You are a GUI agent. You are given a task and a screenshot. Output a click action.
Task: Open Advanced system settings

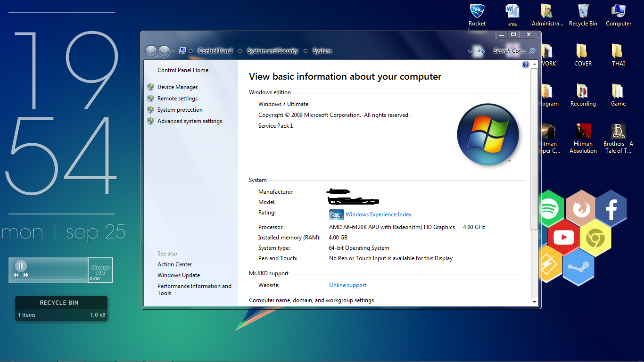pyautogui.click(x=190, y=121)
